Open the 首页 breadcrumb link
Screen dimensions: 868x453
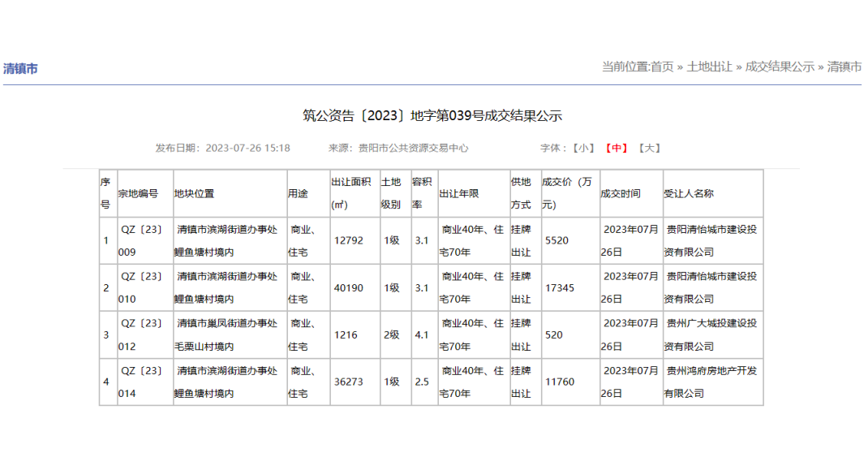click(661, 67)
